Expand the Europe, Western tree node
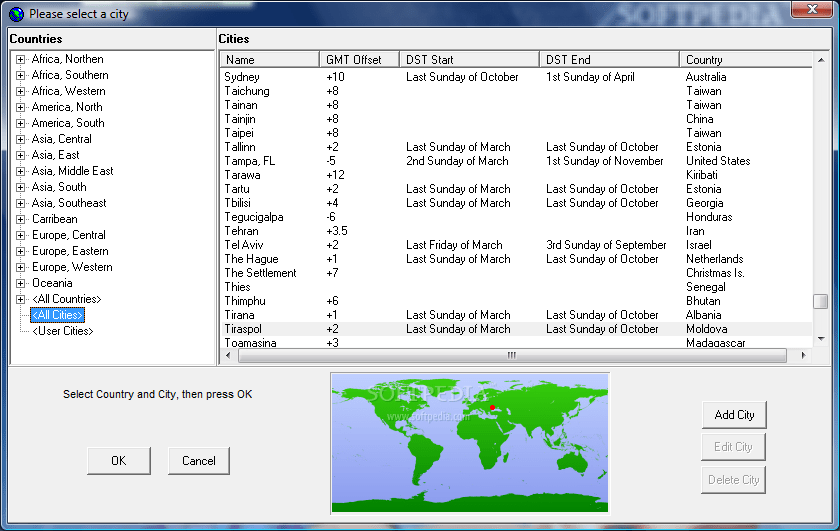The image size is (840, 531). tap(20, 267)
